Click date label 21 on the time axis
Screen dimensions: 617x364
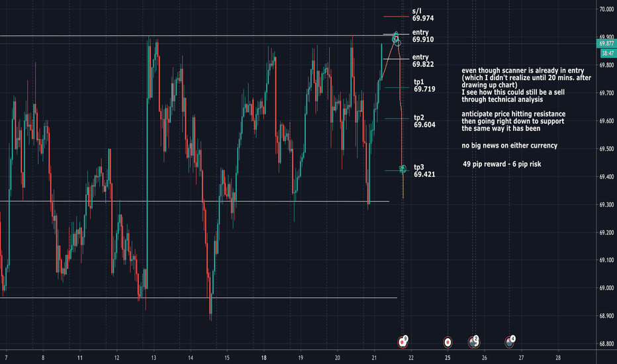click(x=375, y=357)
